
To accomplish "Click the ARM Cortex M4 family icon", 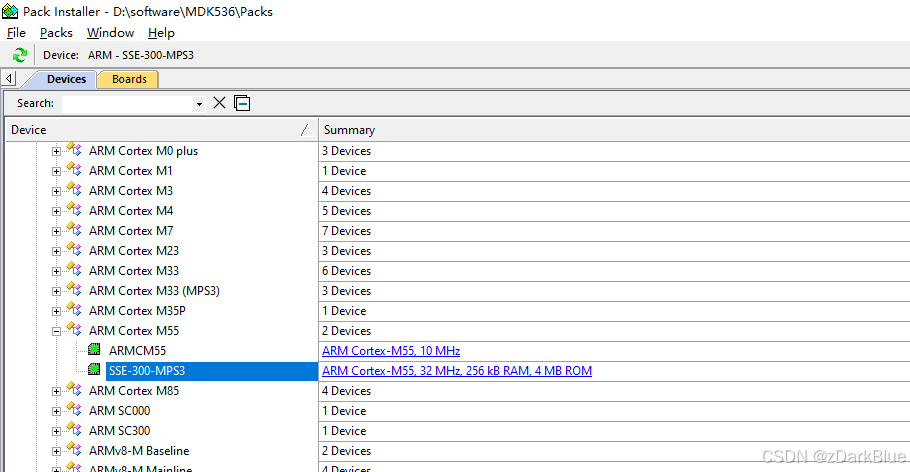I will [74, 210].
